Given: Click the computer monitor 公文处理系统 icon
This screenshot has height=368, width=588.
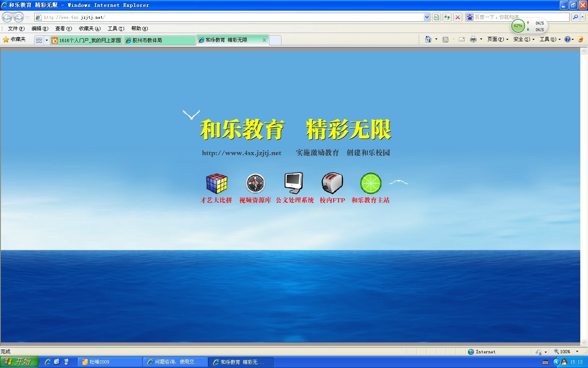Looking at the screenshot, I should tap(294, 183).
